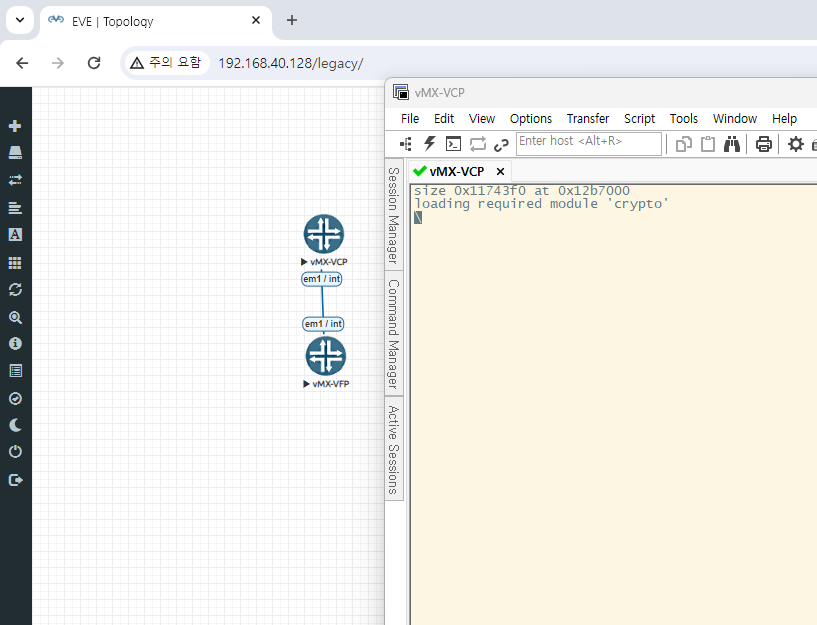Viewport: 817px width, 625px height.
Task: Open Tools menu in SecureCRT
Action: [684, 119]
